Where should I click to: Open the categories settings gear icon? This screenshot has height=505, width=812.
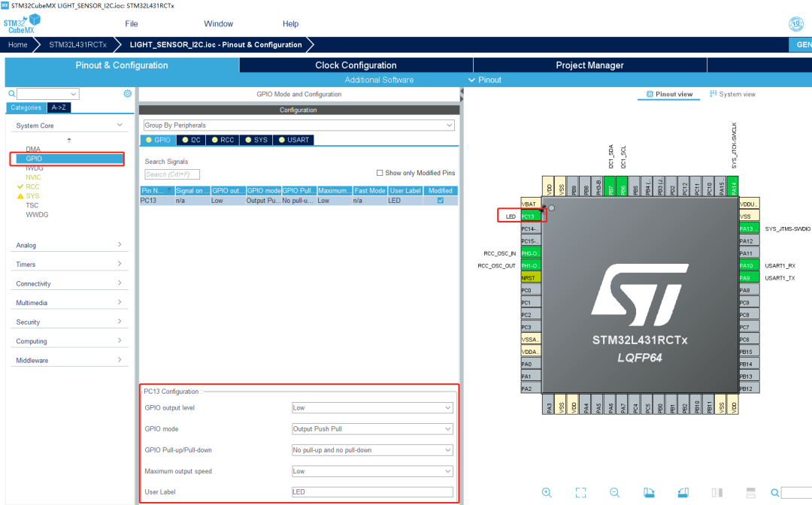point(127,94)
